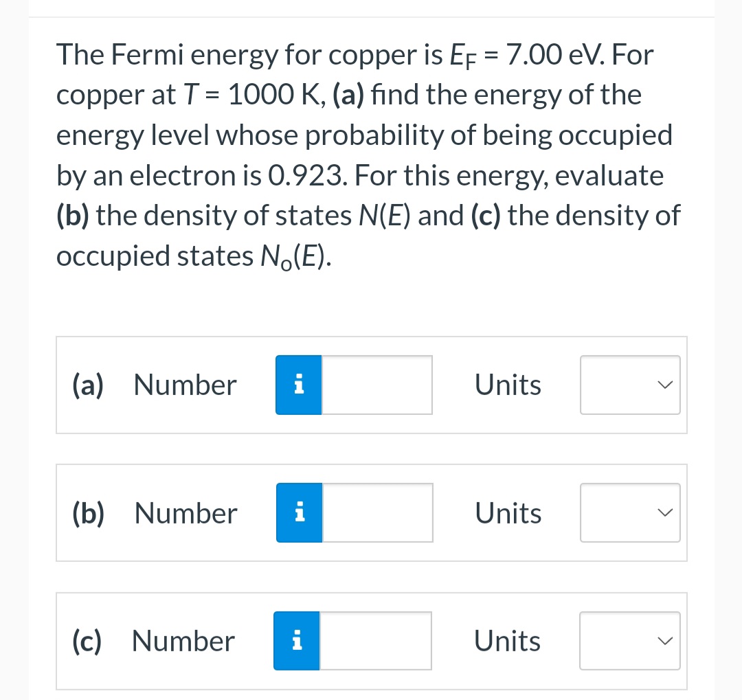Click the info icon beside answer (b)

coord(298,512)
